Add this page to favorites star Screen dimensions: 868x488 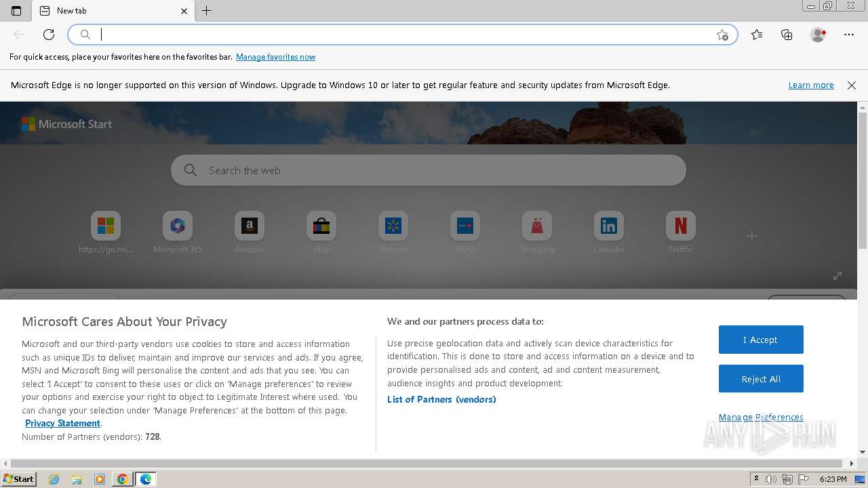pos(722,35)
